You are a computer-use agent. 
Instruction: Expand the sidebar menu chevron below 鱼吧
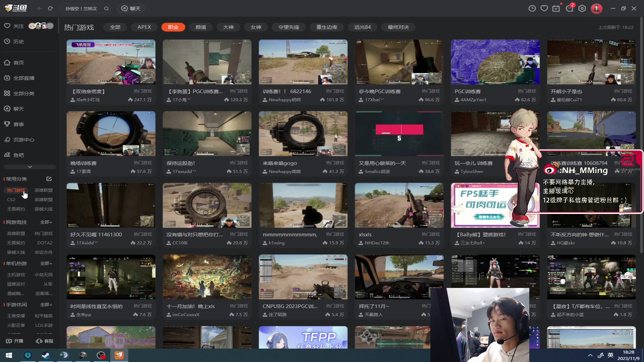(30, 167)
